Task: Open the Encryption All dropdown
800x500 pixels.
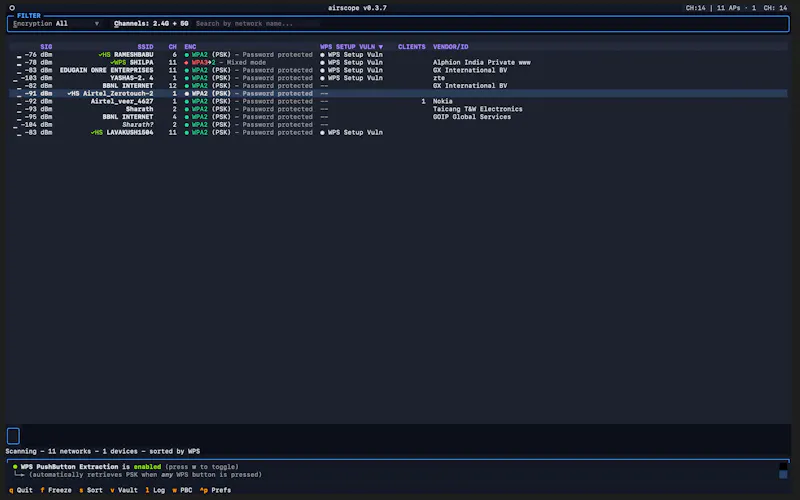Action: click(56, 23)
